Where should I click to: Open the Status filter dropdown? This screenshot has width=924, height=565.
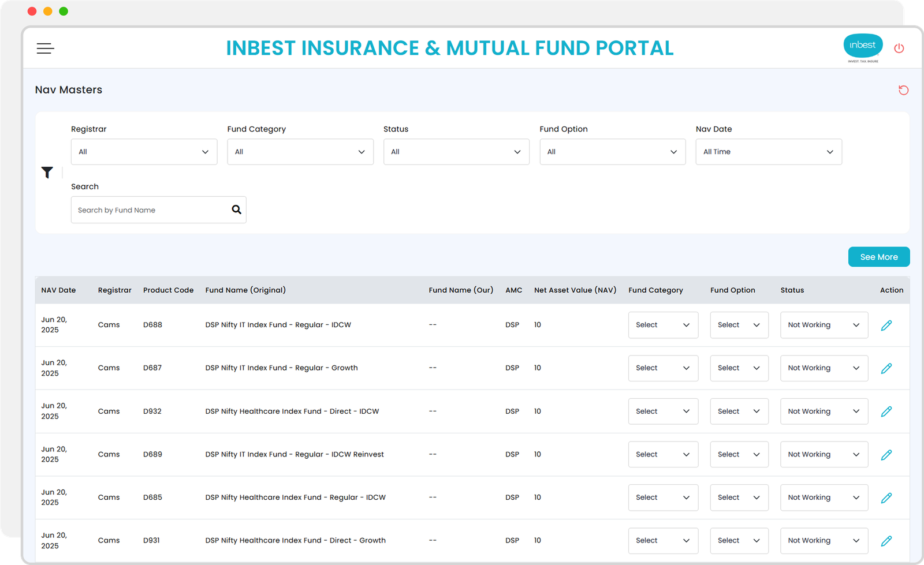[x=456, y=151]
